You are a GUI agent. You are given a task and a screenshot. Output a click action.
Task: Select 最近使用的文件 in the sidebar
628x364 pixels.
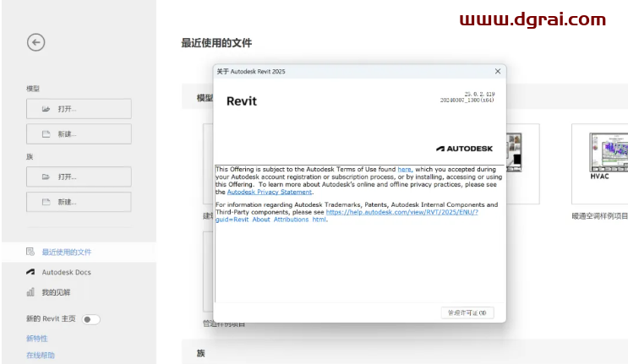79,252
